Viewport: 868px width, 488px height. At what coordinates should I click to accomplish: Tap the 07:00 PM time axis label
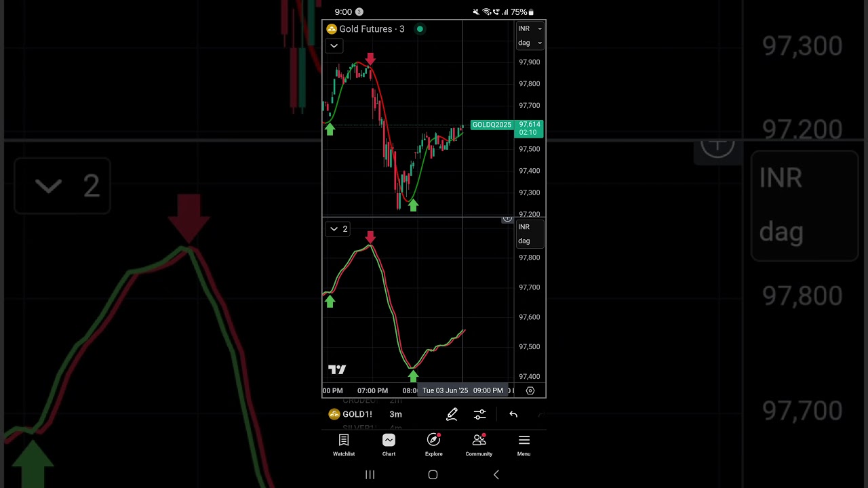click(x=373, y=390)
